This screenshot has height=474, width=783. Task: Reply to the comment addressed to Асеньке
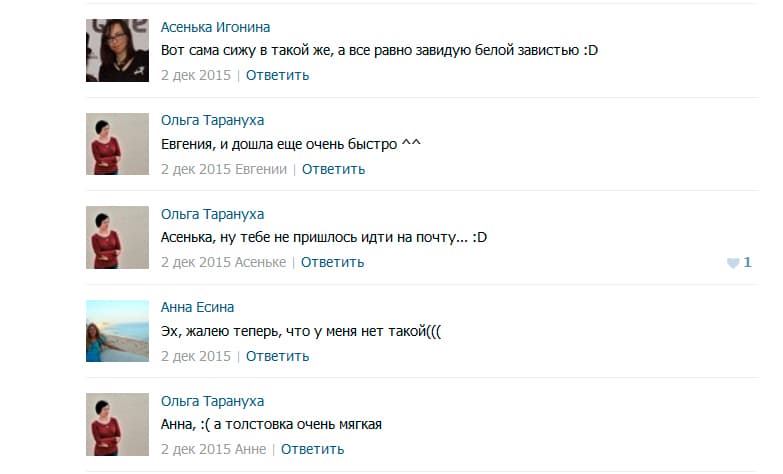pyautogui.click(x=332, y=262)
